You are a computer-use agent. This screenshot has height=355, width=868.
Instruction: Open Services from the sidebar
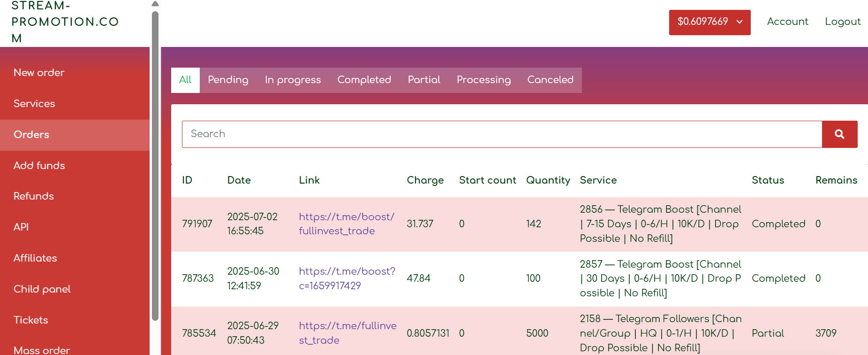[x=75, y=104]
